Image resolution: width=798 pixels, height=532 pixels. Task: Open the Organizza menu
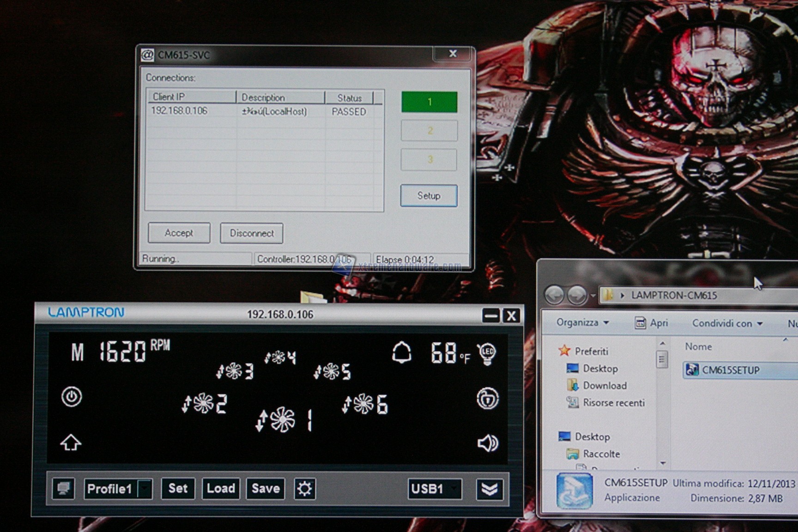coord(582,322)
